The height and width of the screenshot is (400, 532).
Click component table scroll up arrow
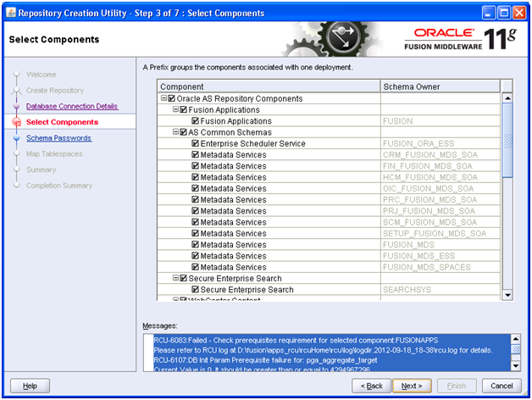pyautogui.click(x=507, y=98)
